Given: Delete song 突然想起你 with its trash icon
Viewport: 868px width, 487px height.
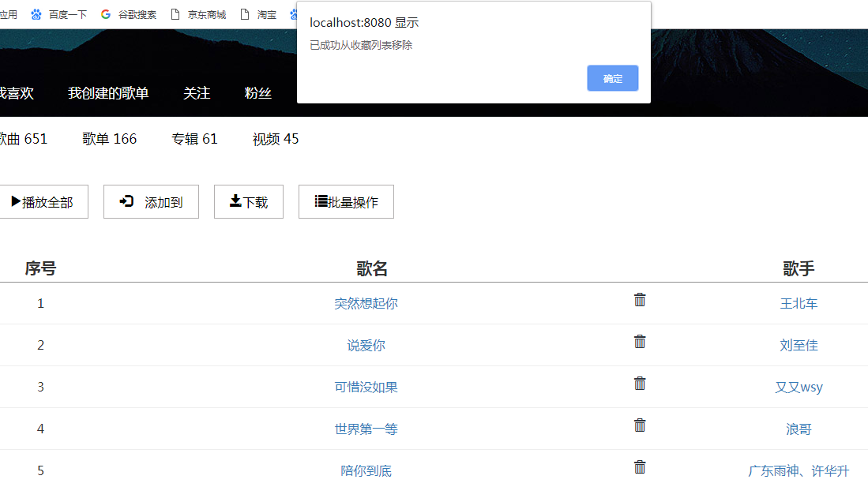Looking at the screenshot, I should (x=640, y=299).
